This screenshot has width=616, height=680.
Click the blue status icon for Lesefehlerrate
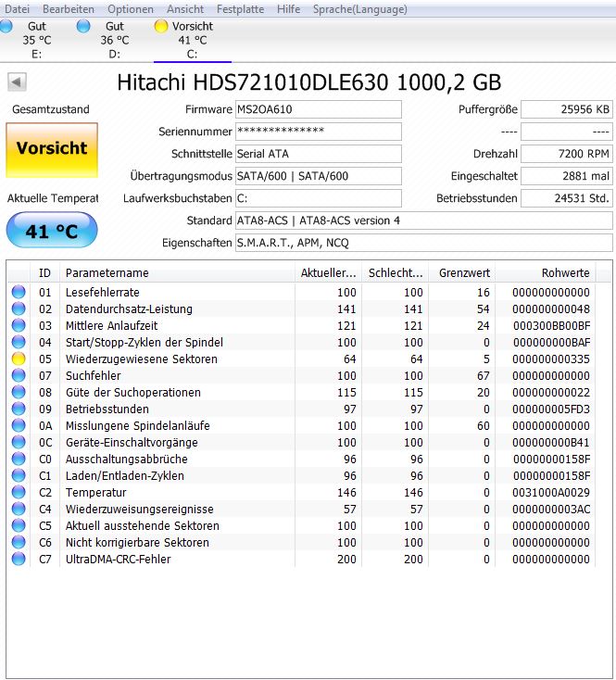point(19,292)
